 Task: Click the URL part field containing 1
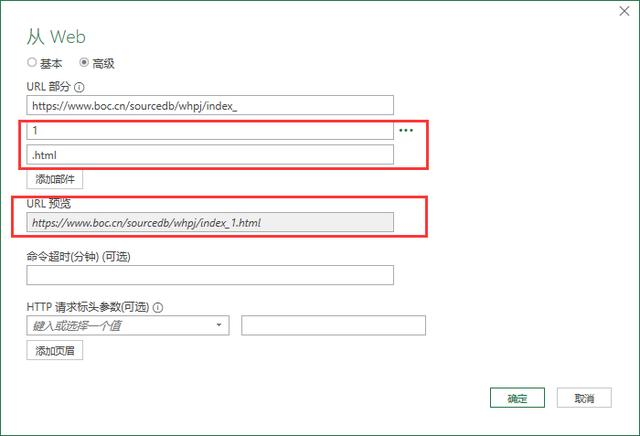[x=210, y=131]
